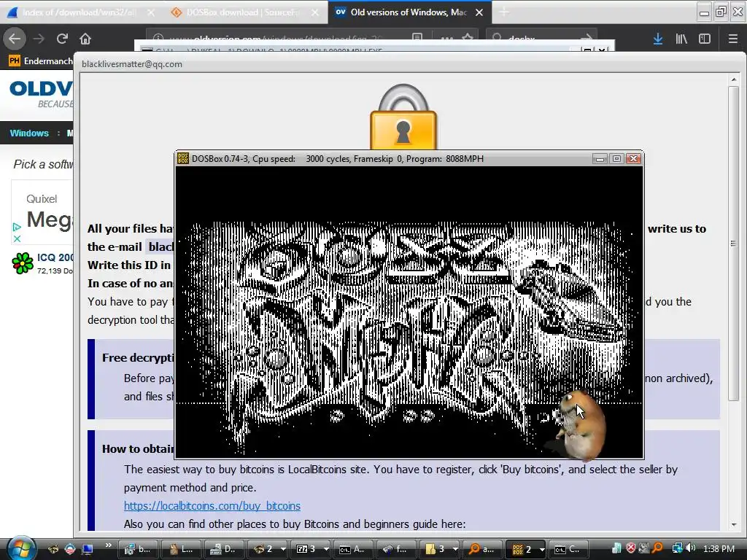Open taskbar button labeled 'f...'
This screenshot has width=747, height=560.
click(396, 549)
